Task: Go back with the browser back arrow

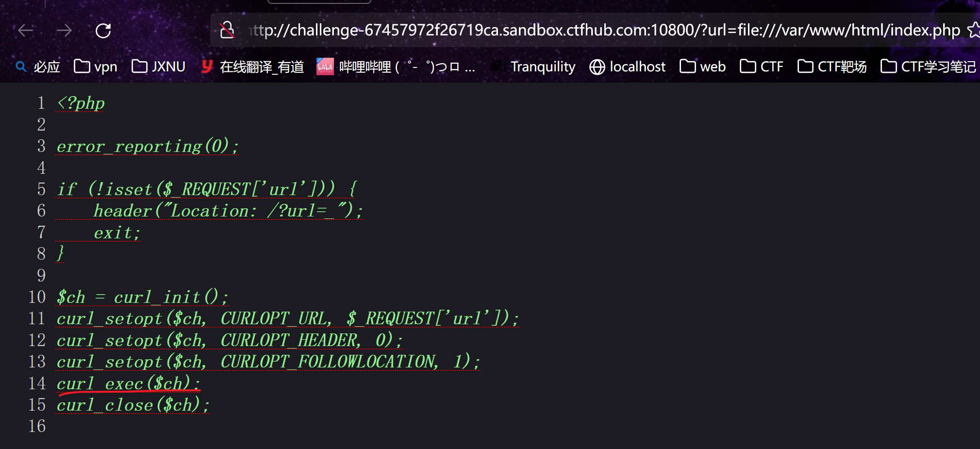Action: 26,31
